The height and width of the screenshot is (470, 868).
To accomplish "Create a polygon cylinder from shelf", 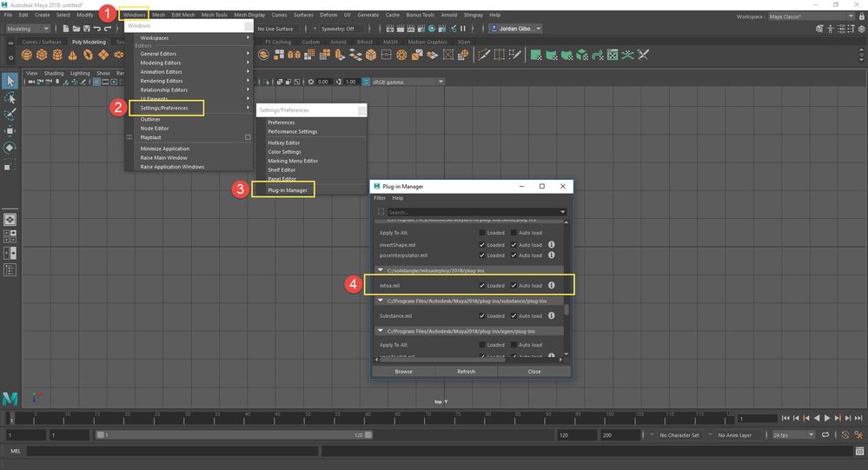I will (57, 55).
